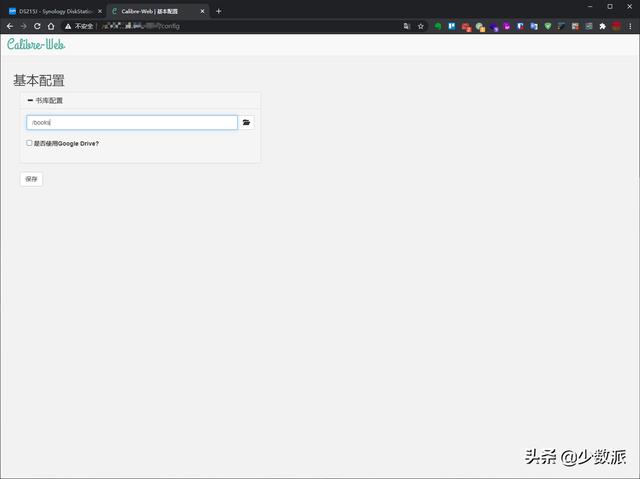Enable the Google Drive checkbox

(x=29, y=143)
